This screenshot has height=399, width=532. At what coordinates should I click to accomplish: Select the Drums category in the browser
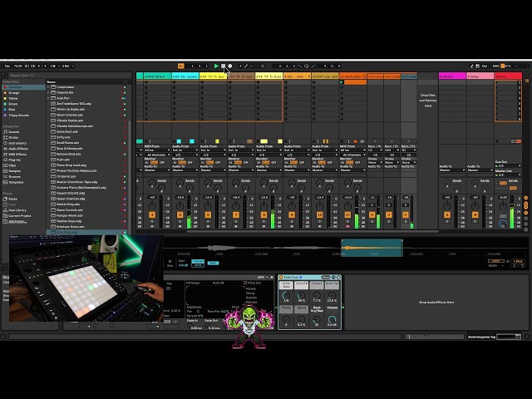13,137
